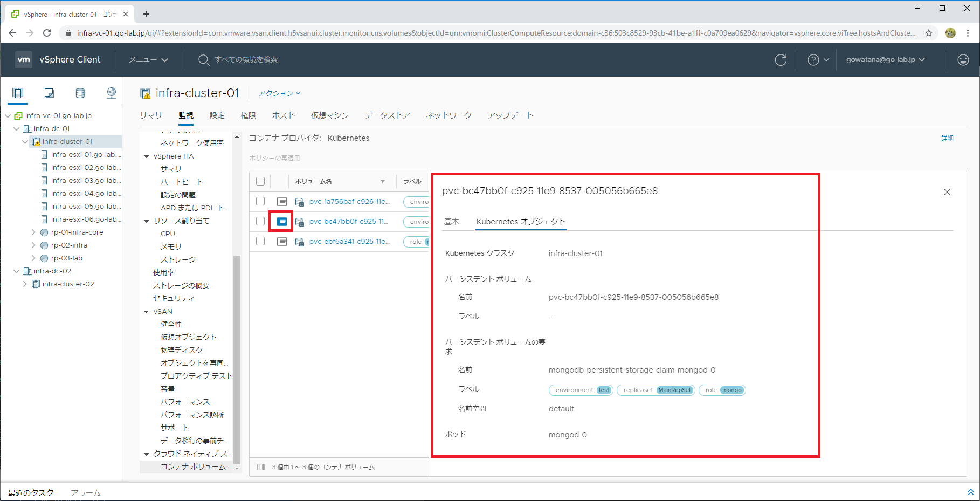Check the pvc-1a756baf volume checkbox

point(260,201)
